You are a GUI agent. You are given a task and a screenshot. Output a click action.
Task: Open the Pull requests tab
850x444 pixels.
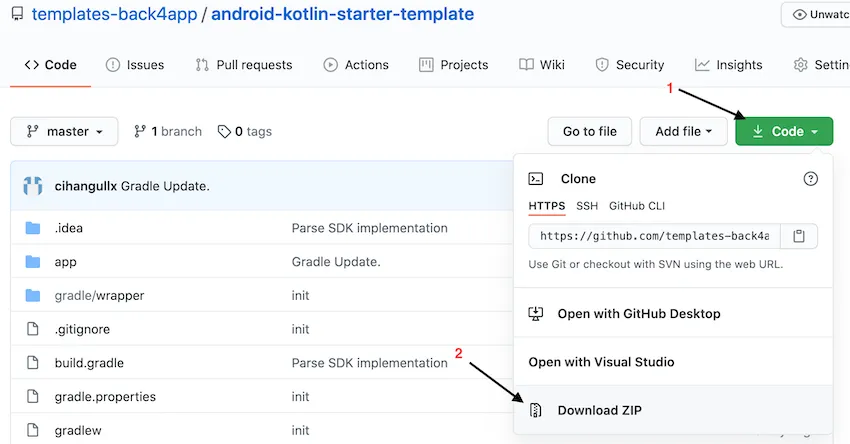coord(243,65)
